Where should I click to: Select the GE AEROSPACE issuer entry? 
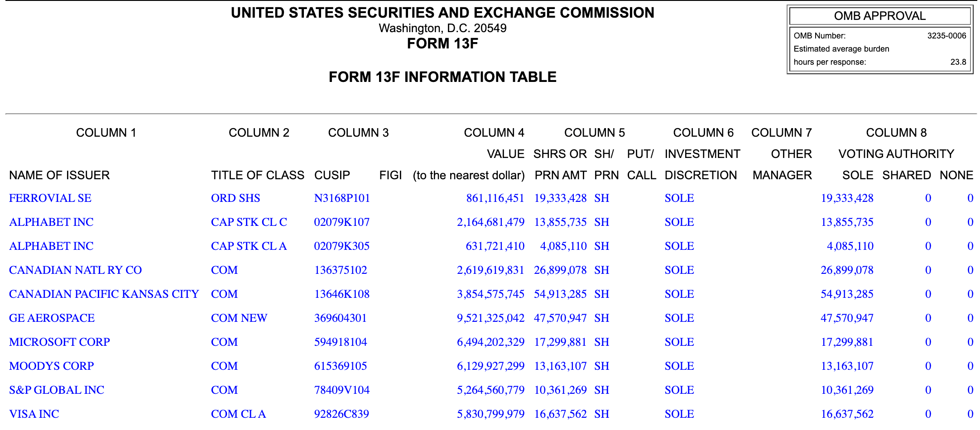click(52, 318)
